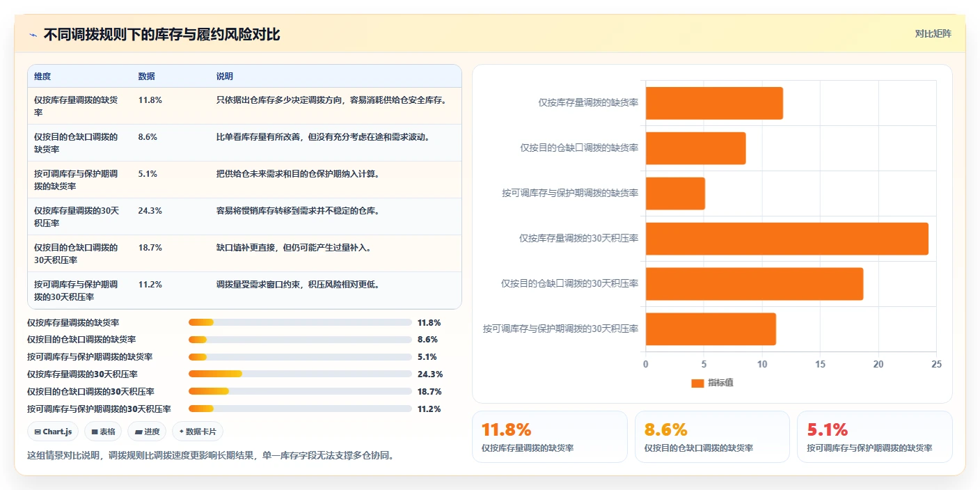
Task: Click the 11.8% data card
Action: pyautogui.click(x=550, y=437)
